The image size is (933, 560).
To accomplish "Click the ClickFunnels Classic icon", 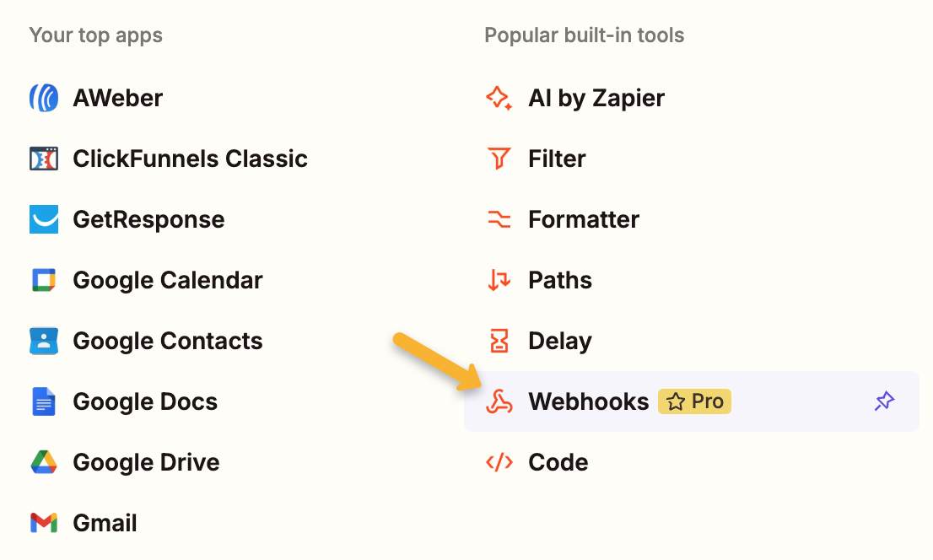I will coord(44,159).
